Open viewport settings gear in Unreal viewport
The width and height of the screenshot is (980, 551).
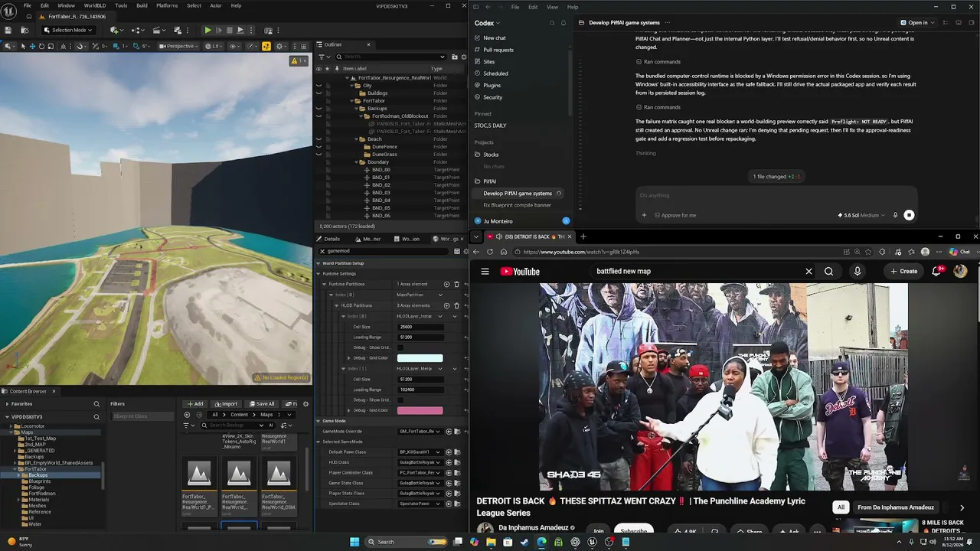[279, 46]
